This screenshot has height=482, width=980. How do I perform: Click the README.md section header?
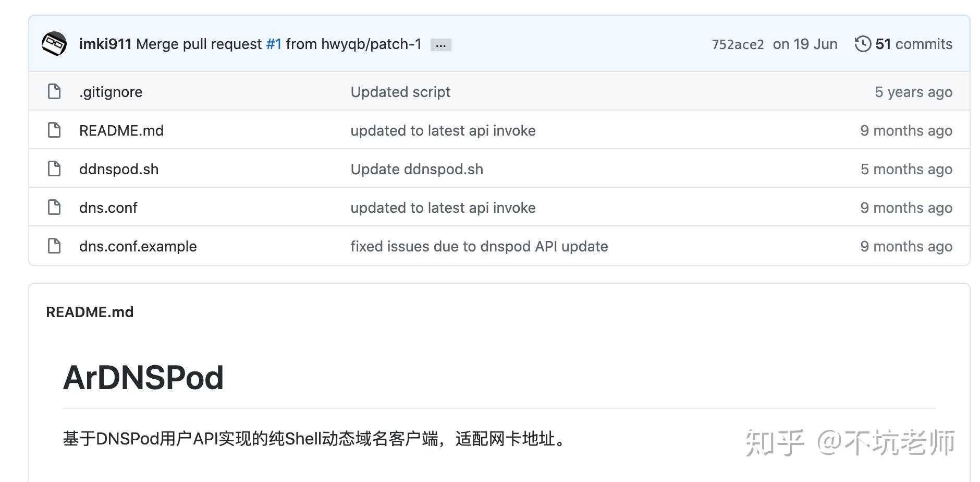[x=89, y=311]
